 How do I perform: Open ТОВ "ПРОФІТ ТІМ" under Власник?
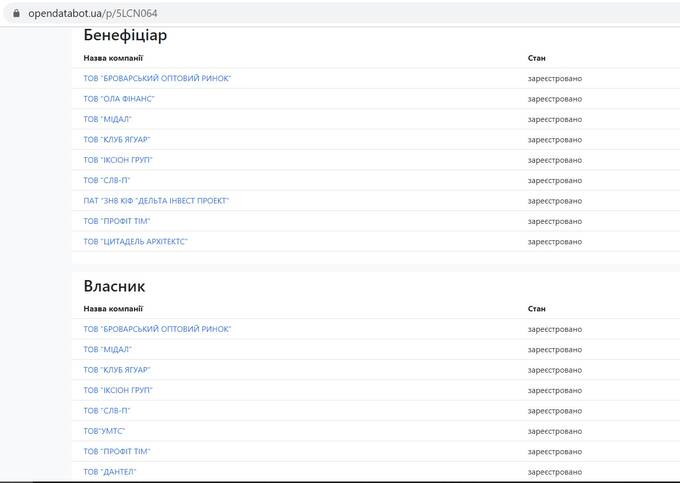[117, 451]
